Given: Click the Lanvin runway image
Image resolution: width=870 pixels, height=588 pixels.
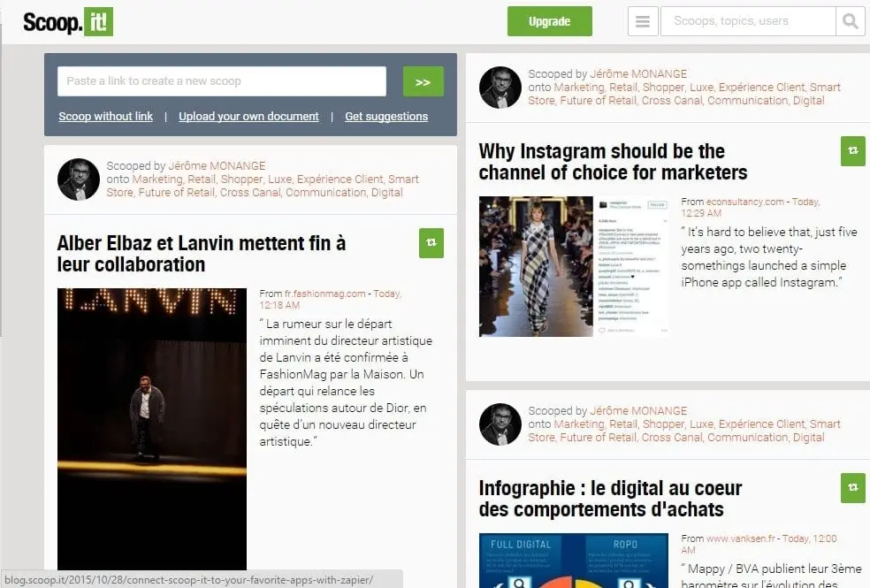Looking at the screenshot, I should (152, 428).
